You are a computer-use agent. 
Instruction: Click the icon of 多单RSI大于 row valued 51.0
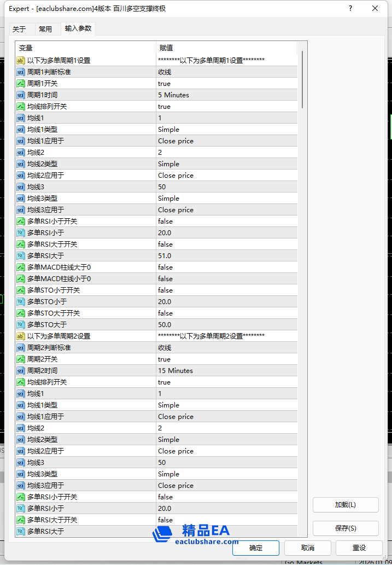21,256
